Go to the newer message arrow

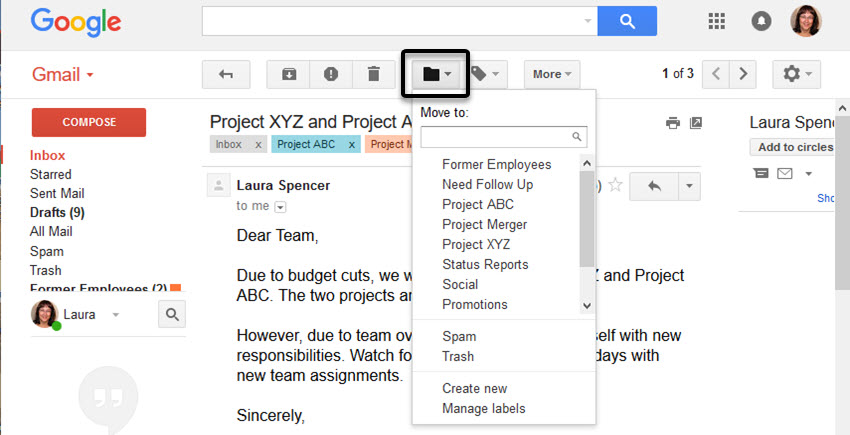[x=716, y=74]
